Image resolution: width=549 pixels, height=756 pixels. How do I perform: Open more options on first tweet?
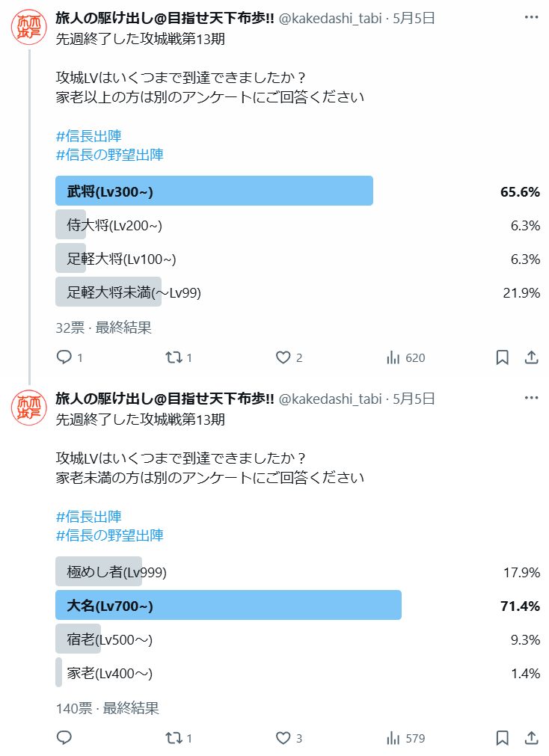[531, 17]
